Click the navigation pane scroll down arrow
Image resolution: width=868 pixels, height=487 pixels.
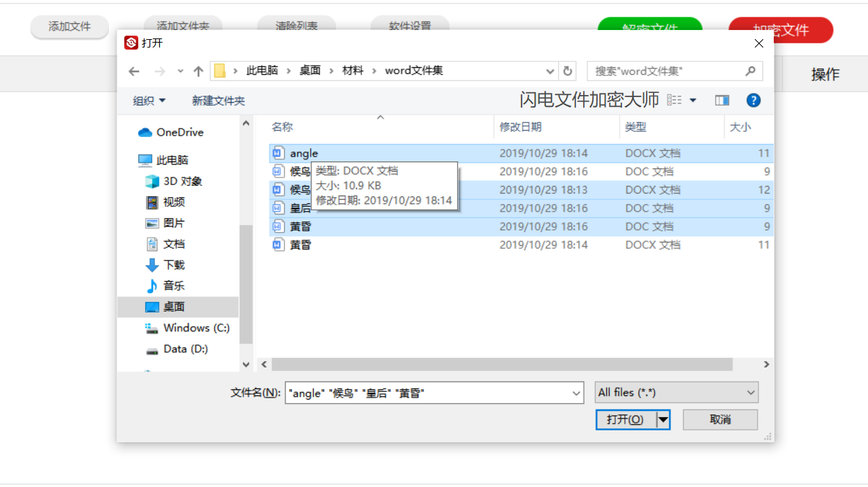[246, 364]
